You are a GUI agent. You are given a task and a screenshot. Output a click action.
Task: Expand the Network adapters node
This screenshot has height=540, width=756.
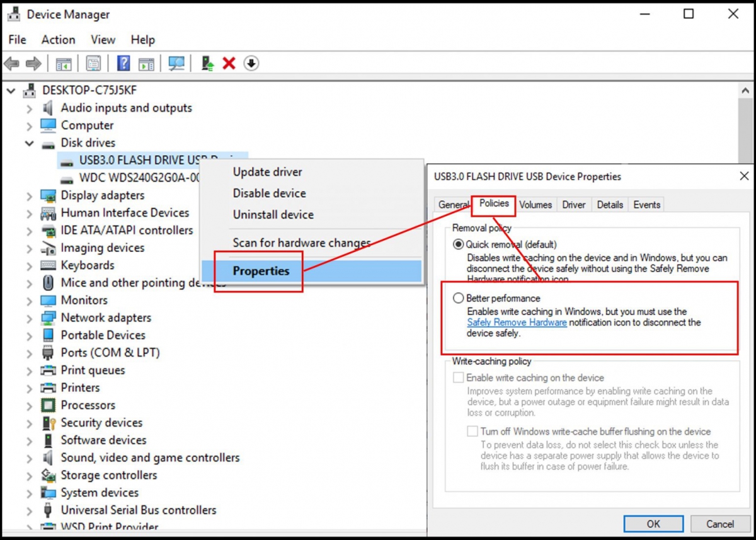tap(29, 318)
